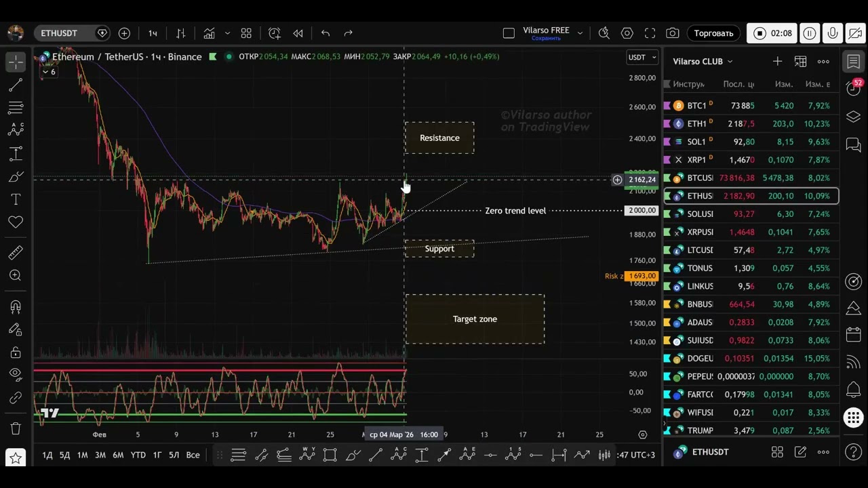868x488 pixels.
Task: Select TRUMP row in watchlist
Action: click(x=751, y=430)
